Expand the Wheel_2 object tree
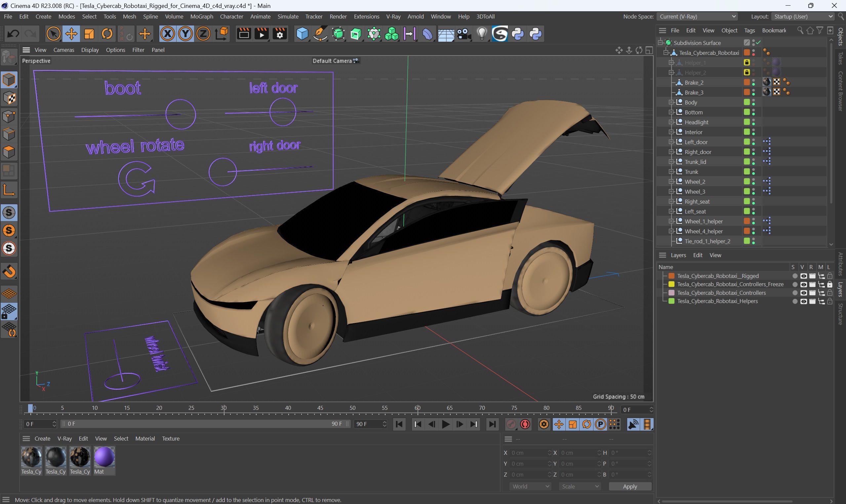 [x=671, y=182]
